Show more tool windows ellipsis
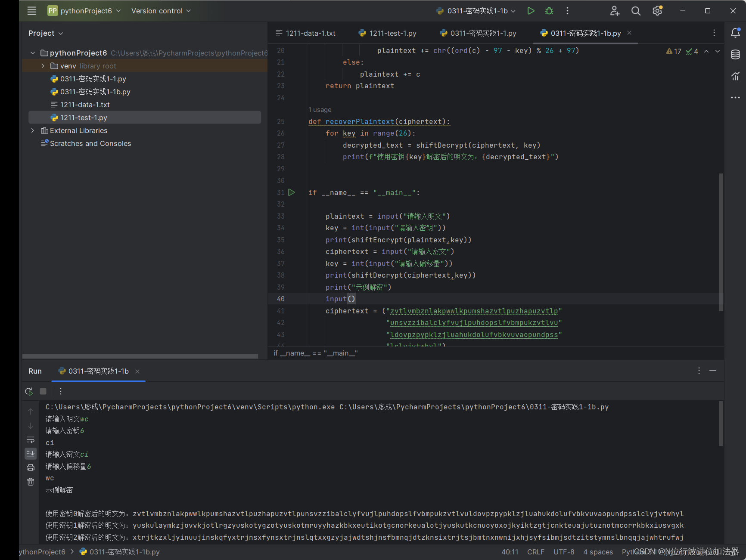This screenshot has width=746, height=560. point(735,98)
